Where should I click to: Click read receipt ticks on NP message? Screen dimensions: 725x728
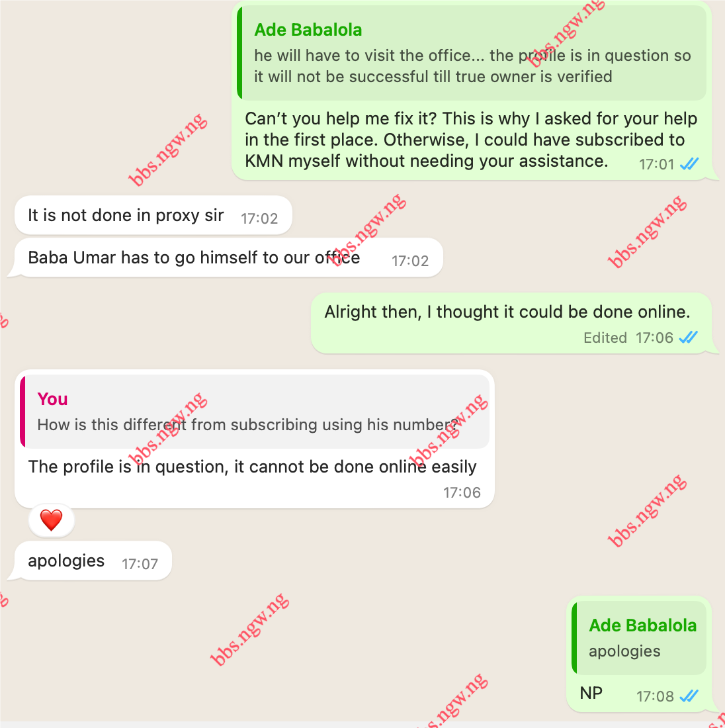pos(689,696)
